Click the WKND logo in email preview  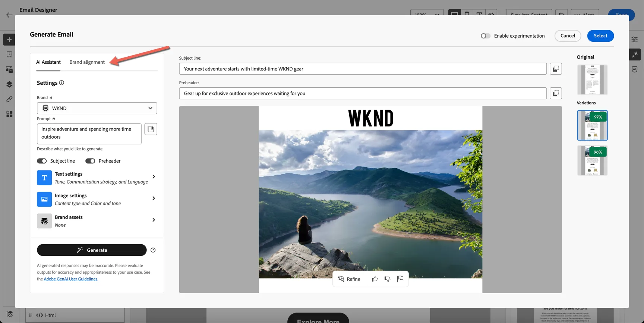click(x=370, y=118)
